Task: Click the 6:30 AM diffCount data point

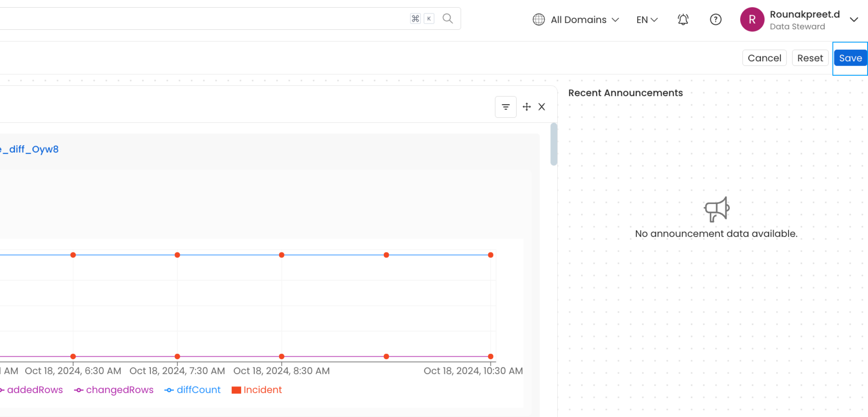Action: pos(73,255)
